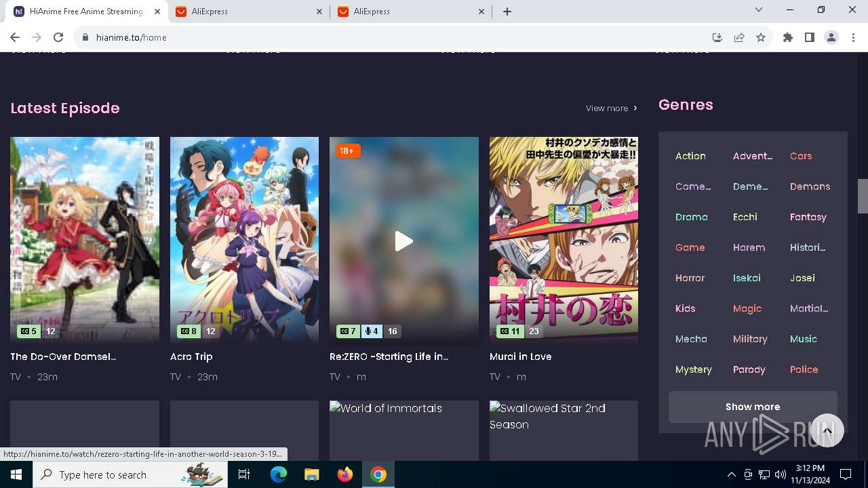Open The Do-Over Damsel poster thumbnail
The image size is (868, 488).
click(x=85, y=241)
